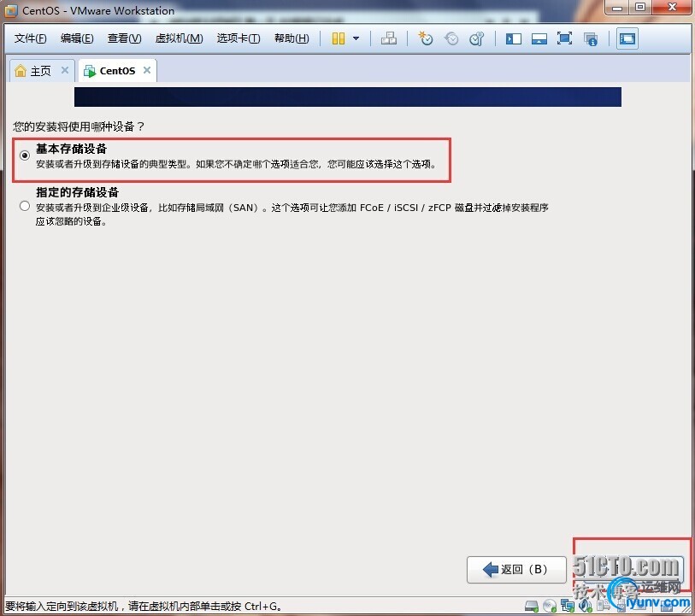Open the 查看(V) menu
Screen dimensions: 695x616
pyautogui.click(x=124, y=38)
